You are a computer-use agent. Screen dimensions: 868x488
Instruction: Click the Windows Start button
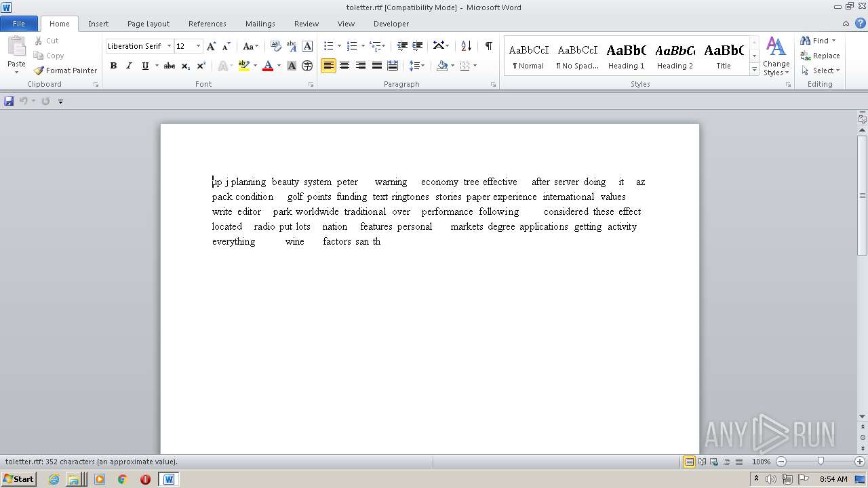pos(19,479)
